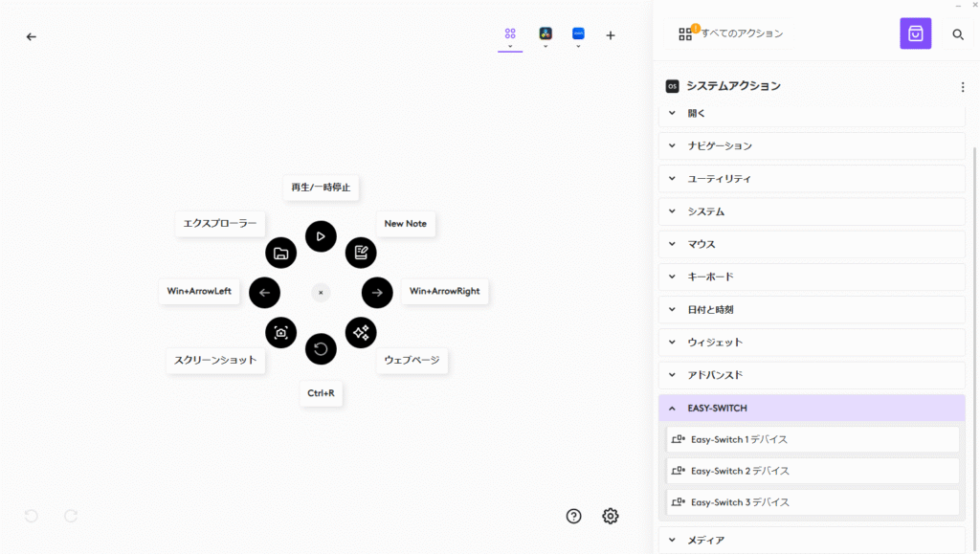Image resolution: width=980 pixels, height=554 pixels.
Task: Click the Ctrl+R reload icon
Action: click(321, 348)
